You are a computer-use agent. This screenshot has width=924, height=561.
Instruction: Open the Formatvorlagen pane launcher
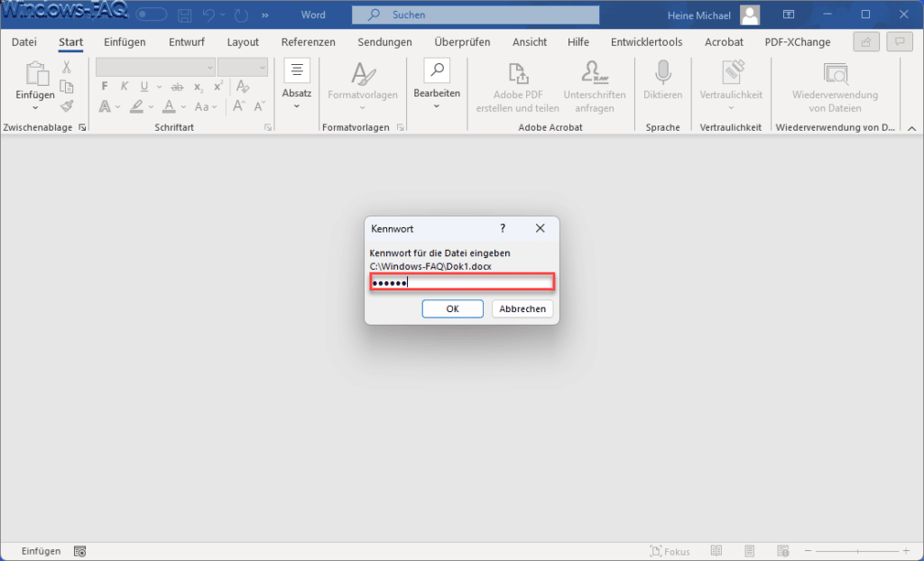click(x=401, y=127)
